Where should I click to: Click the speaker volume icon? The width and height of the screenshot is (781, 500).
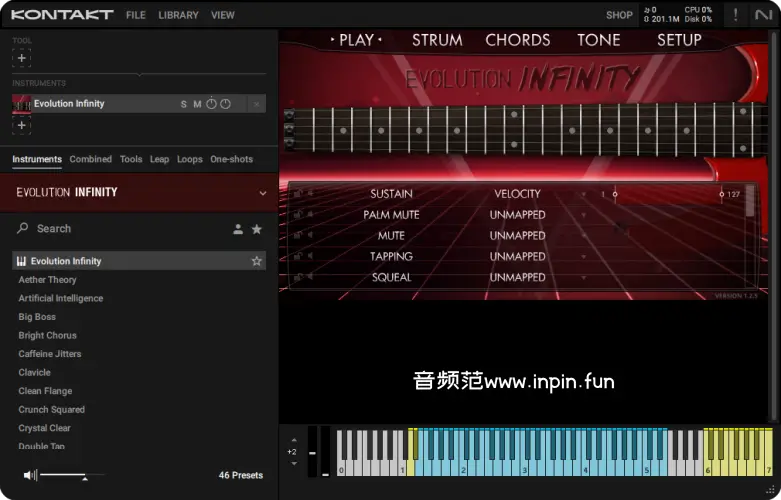click(30, 475)
